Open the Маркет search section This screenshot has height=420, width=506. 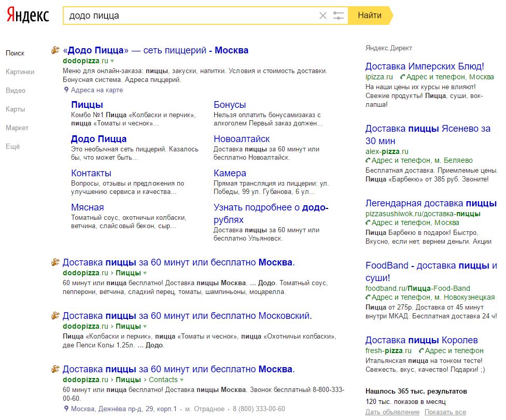click(x=17, y=128)
